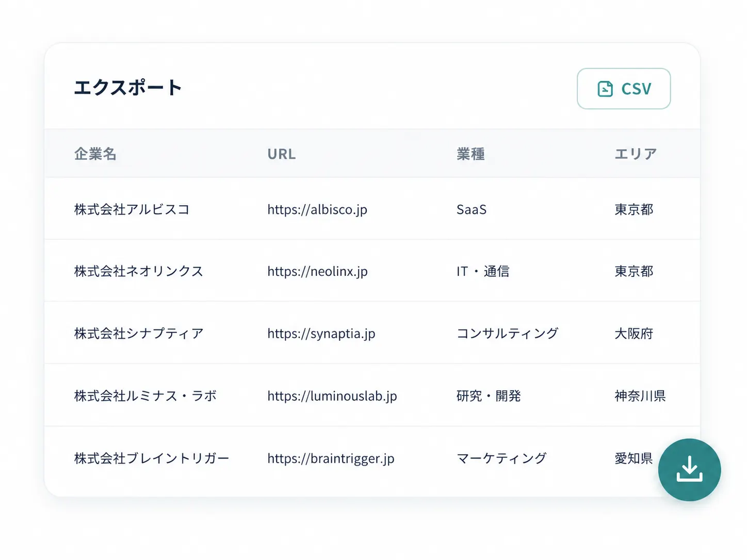Click the 企業名 column header

95,154
